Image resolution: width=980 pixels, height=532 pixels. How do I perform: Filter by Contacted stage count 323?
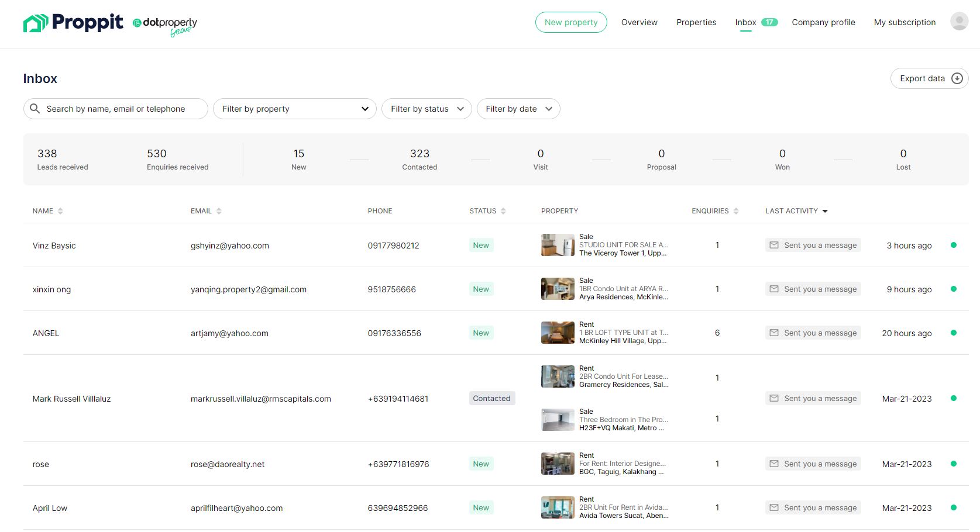pyautogui.click(x=419, y=159)
